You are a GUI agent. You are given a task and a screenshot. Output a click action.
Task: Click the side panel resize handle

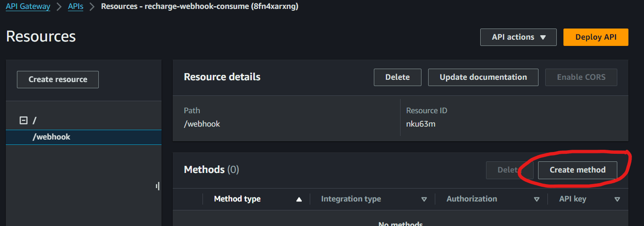coord(158,186)
